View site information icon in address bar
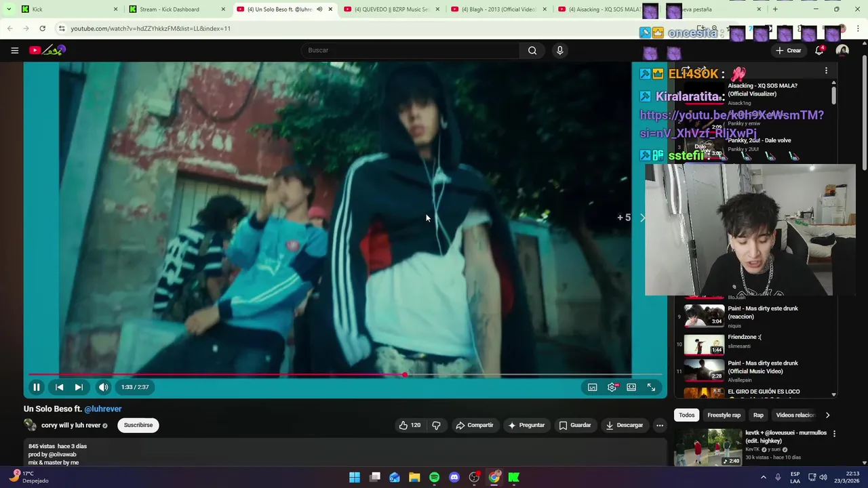This screenshot has height=488, width=868. pos(61,28)
